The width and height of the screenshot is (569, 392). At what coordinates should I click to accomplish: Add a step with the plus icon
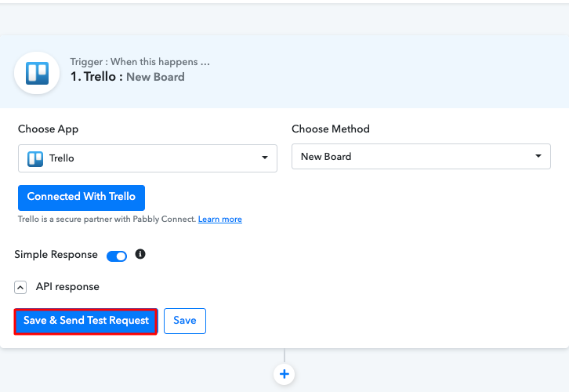point(284,374)
